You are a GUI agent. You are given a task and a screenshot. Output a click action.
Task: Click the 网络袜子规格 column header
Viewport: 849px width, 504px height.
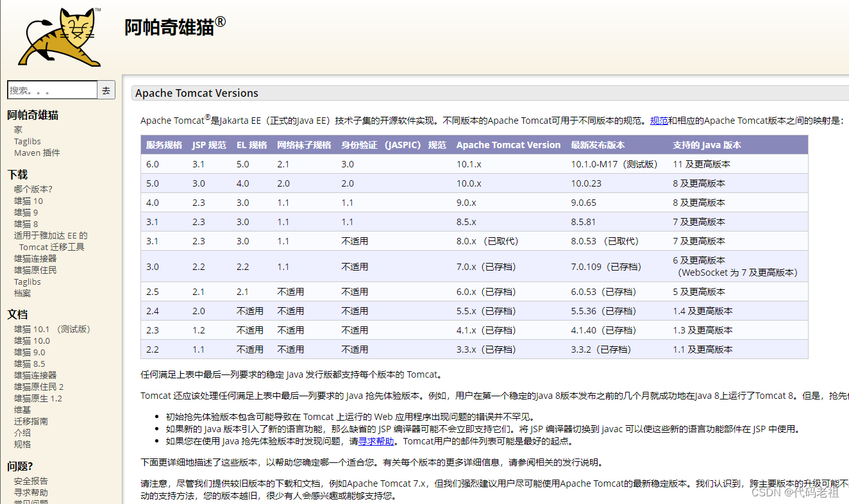click(x=305, y=145)
